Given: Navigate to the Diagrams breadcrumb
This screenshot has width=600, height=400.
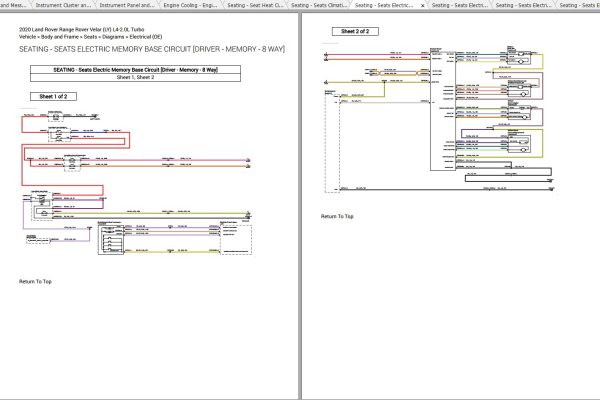Looking at the screenshot, I should (113, 37).
